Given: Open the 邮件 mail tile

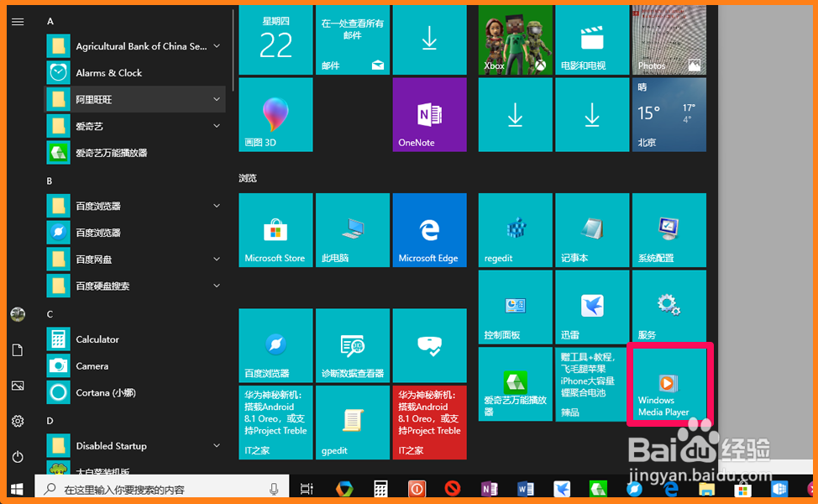Looking at the screenshot, I should (x=352, y=39).
